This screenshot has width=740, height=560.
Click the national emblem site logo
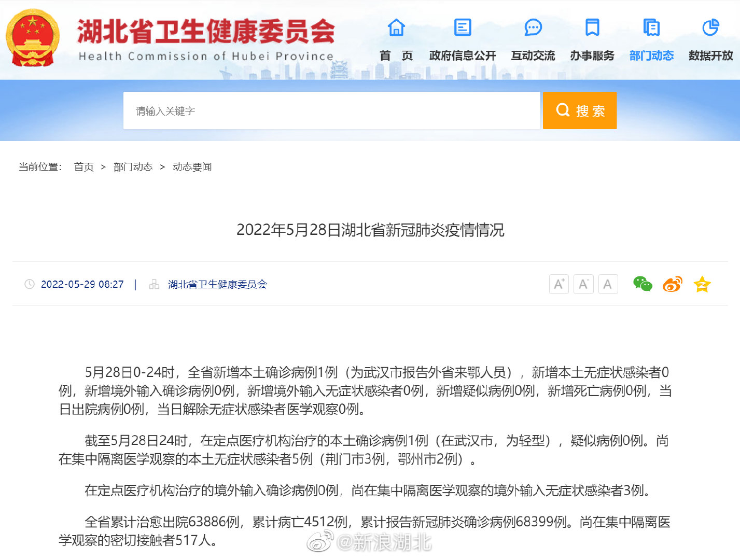click(x=33, y=36)
